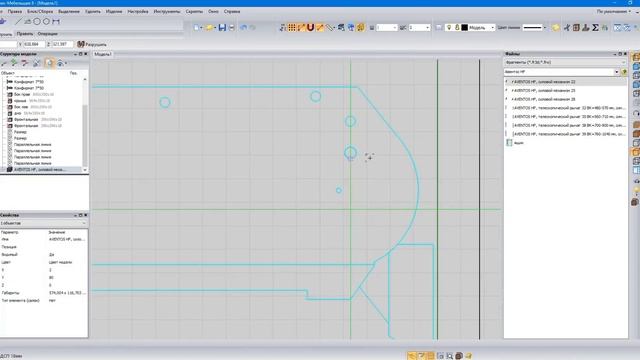This screenshot has height=360, width=640.
Task: Select the dimension tool with H-shaped icon
Action: click(56, 21)
